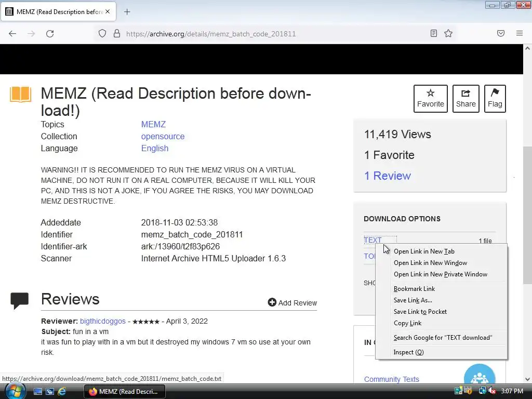
Task: Click the vertical scrollbar thumb
Action: point(528,215)
